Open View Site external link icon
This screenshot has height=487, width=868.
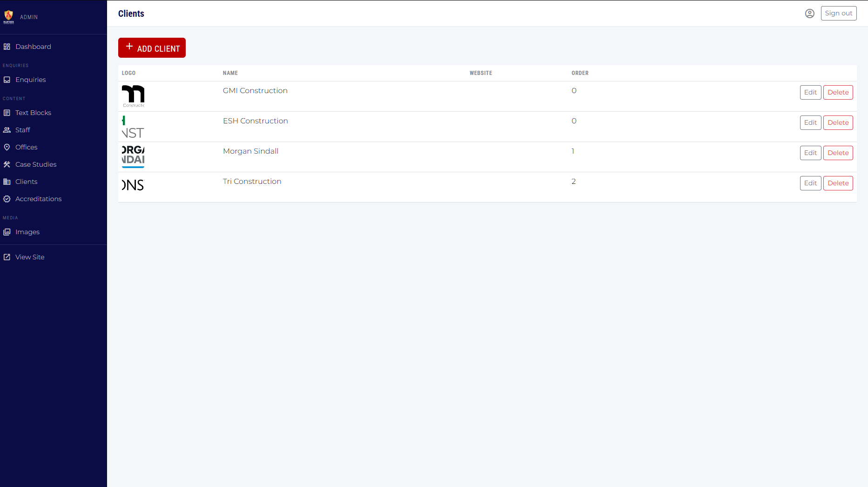tap(7, 257)
